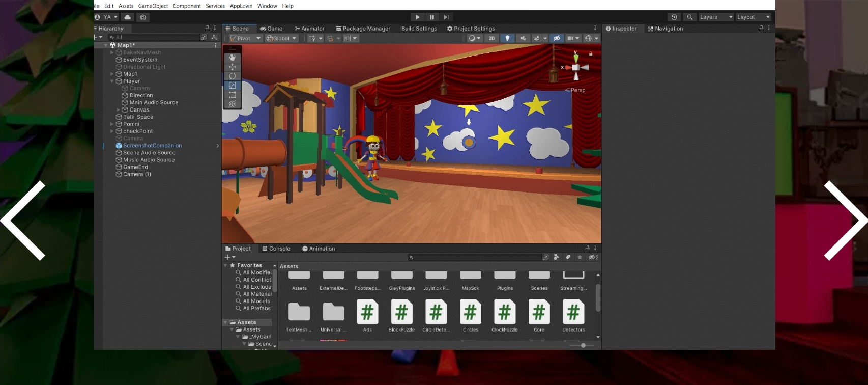Toggle scene effects skybox button
Viewport: 868px width, 385px height.
click(x=536, y=38)
